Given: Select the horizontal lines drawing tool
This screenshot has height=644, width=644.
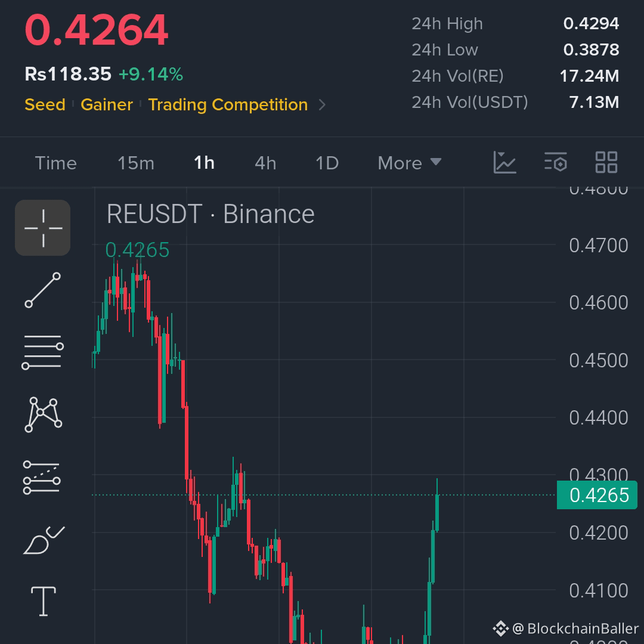Looking at the screenshot, I should point(43,352).
